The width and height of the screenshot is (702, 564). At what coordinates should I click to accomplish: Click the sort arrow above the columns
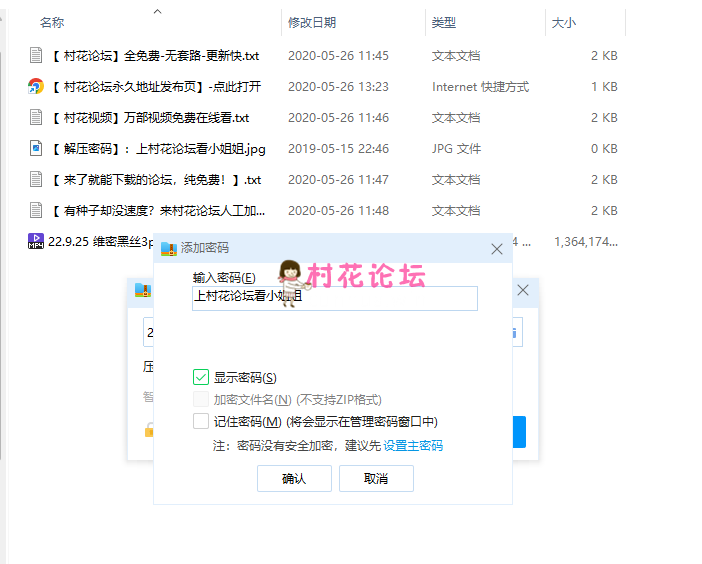(x=157, y=11)
